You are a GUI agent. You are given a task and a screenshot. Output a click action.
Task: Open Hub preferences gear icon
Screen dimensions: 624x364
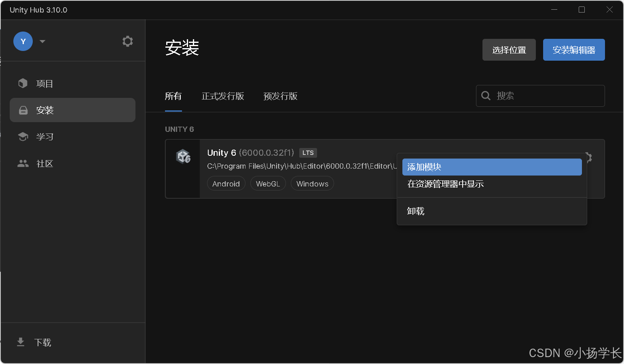(128, 41)
